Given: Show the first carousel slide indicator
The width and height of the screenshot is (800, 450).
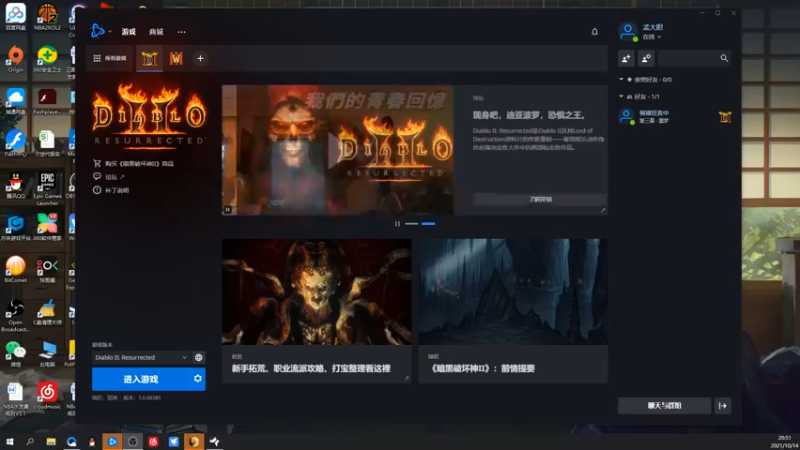Looking at the screenshot, I should tap(411, 223).
